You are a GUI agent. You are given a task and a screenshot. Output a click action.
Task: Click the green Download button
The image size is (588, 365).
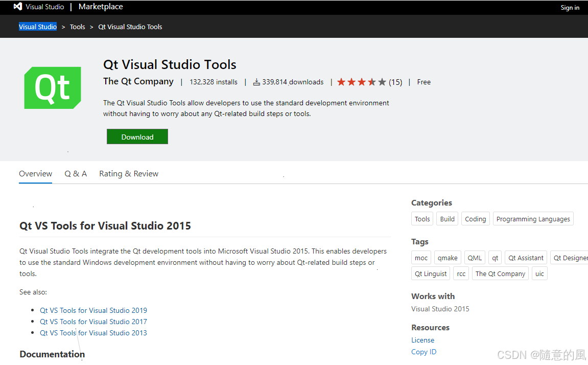coord(137,136)
